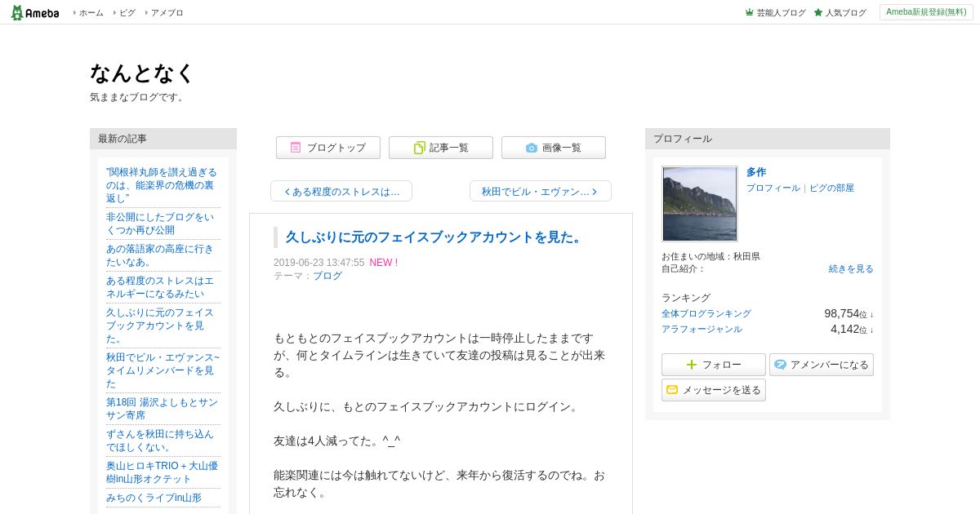The image size is (980, 514).
Task: Open recent post ずさんを秋田に持ち込んでほしくない。
Action: tap(159, 441)
